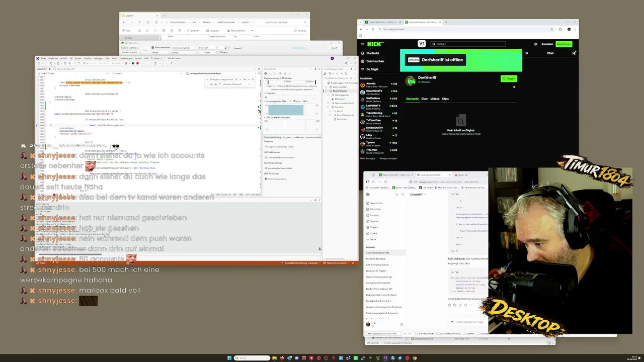Open the chat users icon on Kick
Screen dimensions: 644x362
(x=574, y=53)
